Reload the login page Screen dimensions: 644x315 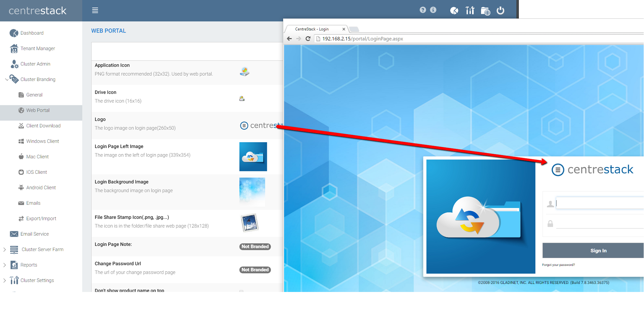click(308, 39)
